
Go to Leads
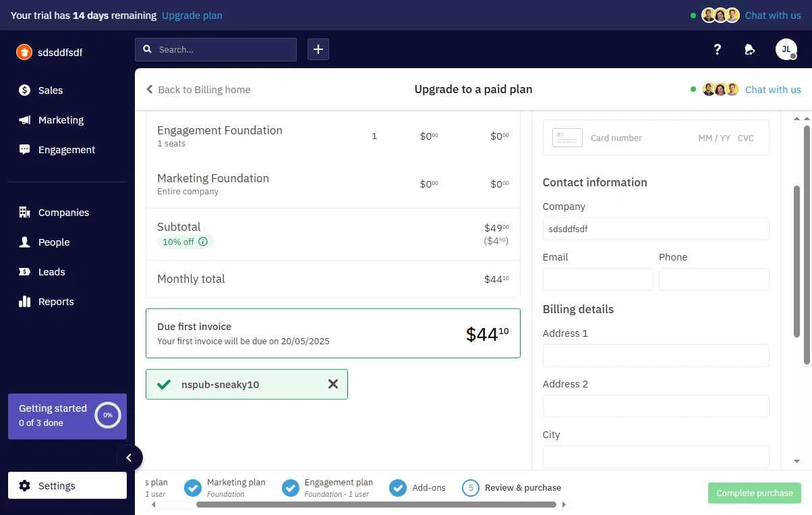tap(42, 272)
